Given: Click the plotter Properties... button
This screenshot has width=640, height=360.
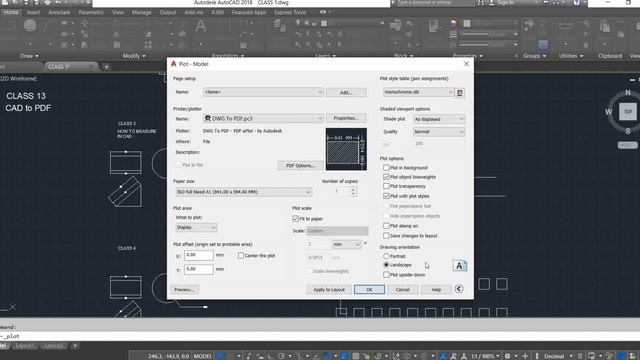Looking at the screenshot, I should coord(346,118).
